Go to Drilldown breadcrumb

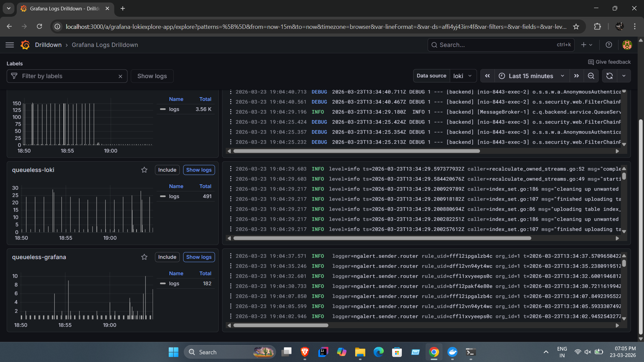[x=48, y=45]
